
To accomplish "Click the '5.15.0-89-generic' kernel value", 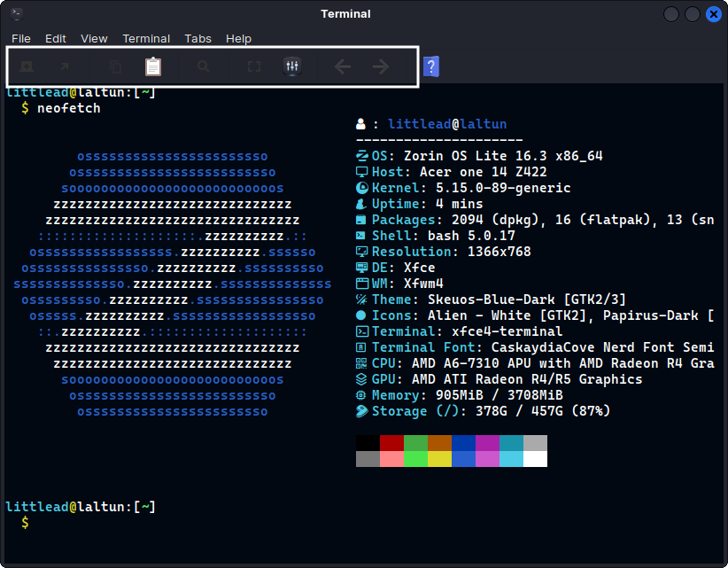I will point(503,188).
